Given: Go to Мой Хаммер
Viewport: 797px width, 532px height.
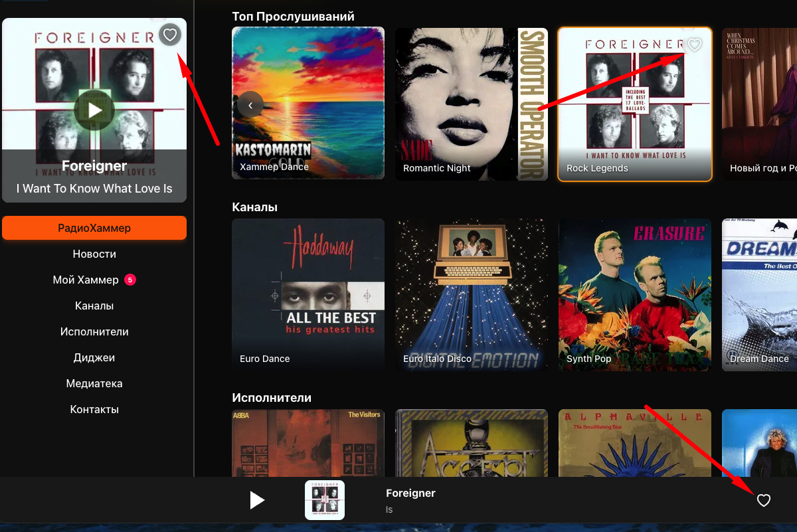Looking at the screenshot, I should point(86,280).
